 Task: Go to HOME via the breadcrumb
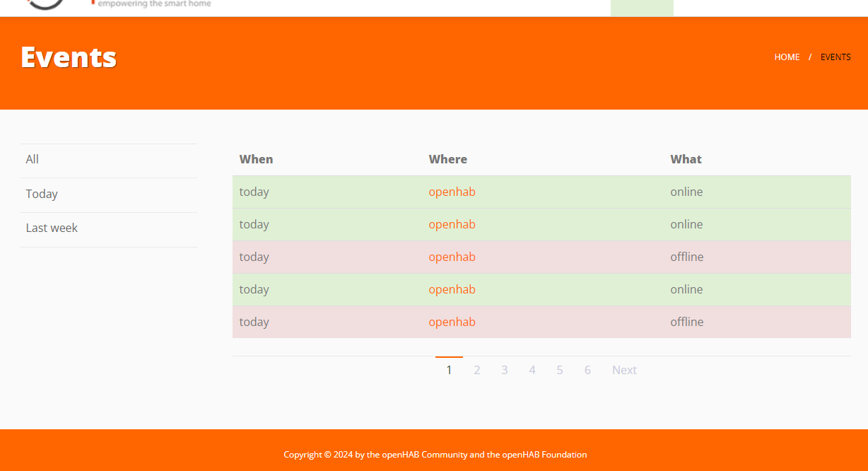click(x=787, y=57)
